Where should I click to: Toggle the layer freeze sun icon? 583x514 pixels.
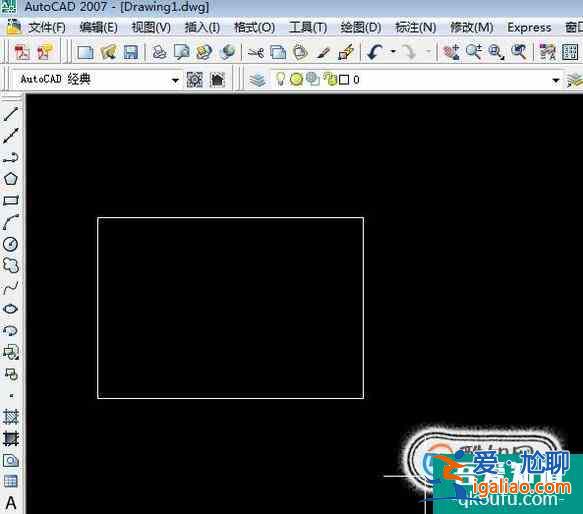pos(296,79)
